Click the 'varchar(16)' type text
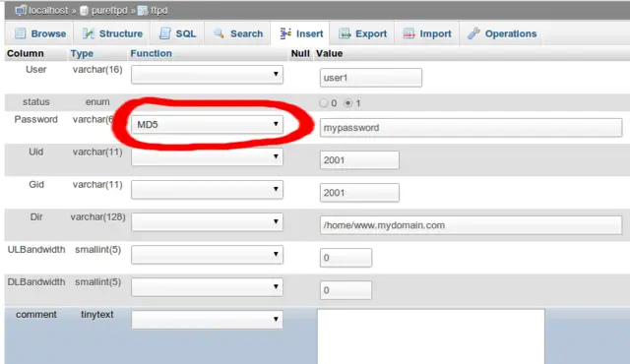Image resolution: width=630 pixels, height=364 pixels. click(97, 70)
